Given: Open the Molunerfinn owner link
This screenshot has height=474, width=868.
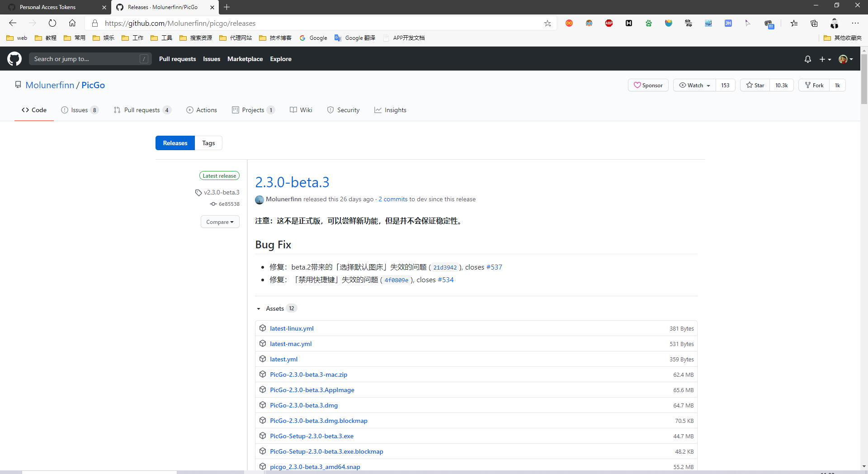Looking at the screenshot, I should [x=50, y=85].
